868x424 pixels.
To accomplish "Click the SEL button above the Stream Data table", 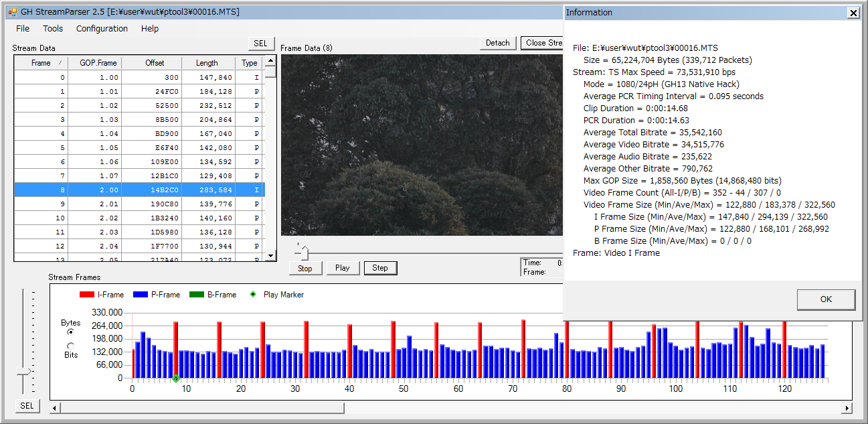I will [260, 44].
